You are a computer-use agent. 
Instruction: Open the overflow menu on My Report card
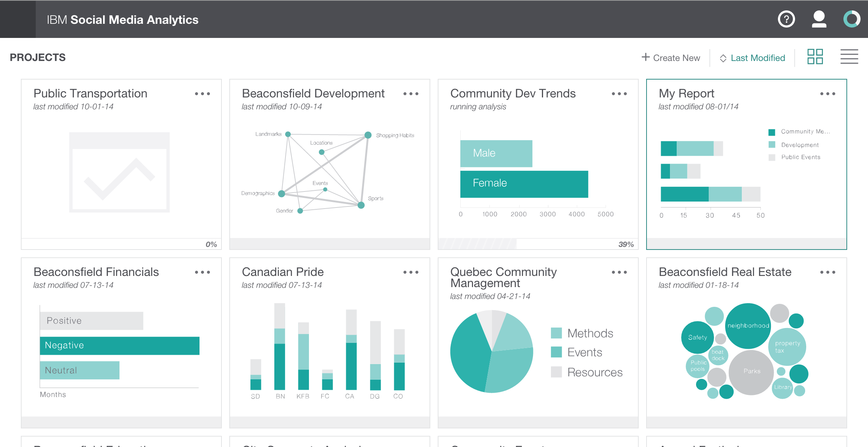click(827, 94)
